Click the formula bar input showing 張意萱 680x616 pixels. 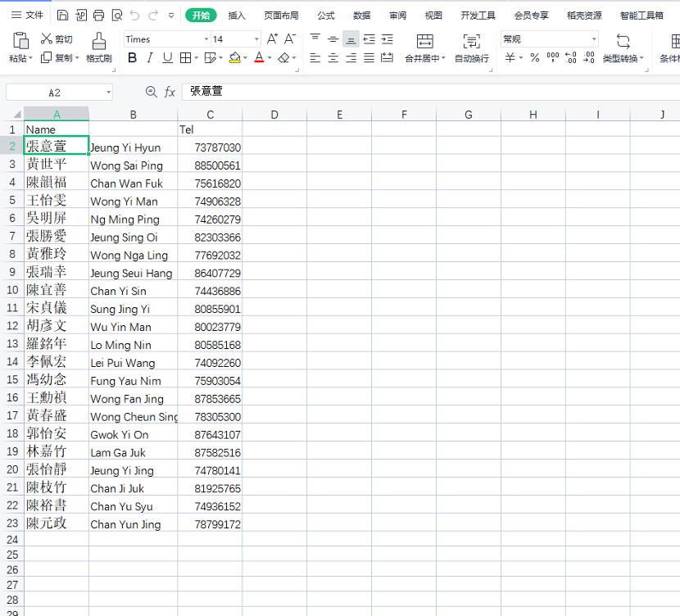tap(431, 92)
